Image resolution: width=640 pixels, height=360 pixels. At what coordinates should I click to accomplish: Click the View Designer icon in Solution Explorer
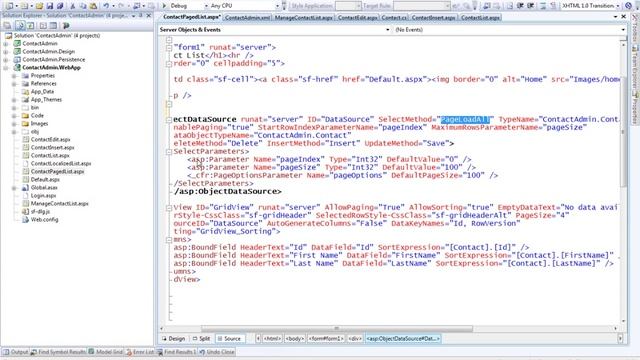coord(53,25)
